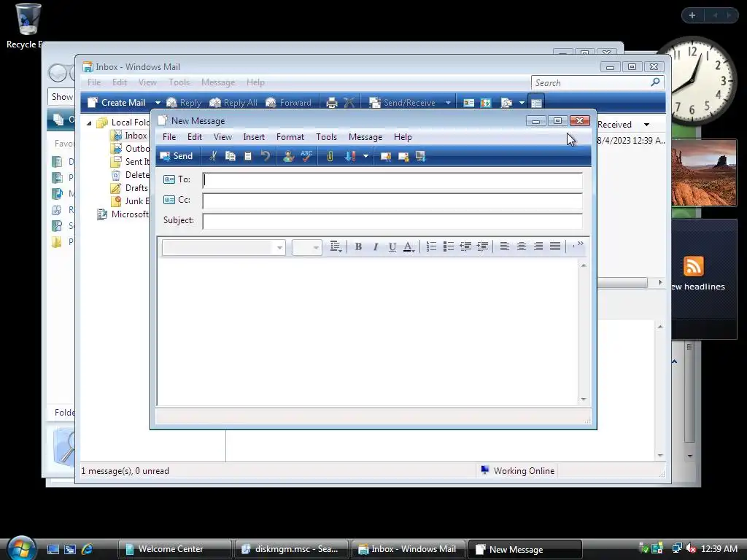Screen dimensions: 747x560
Task: Justify the text
Action: (555, 246)
